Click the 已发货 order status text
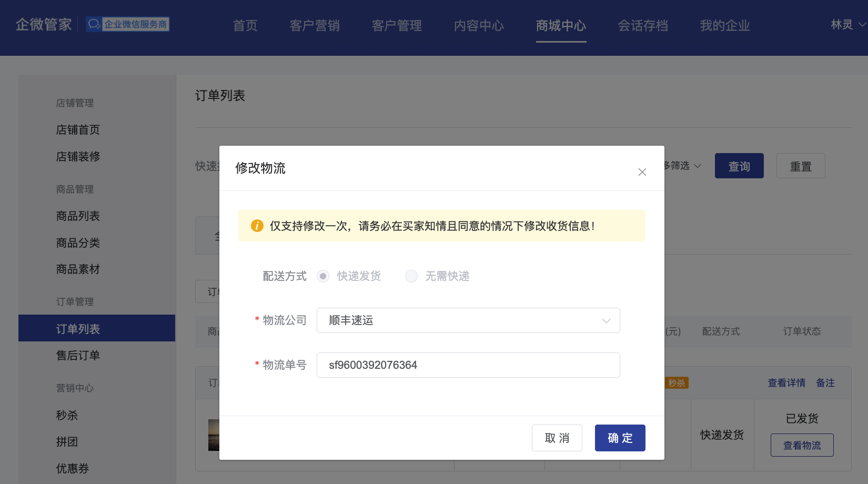Image resolution: width=868 pixels, height=484 pixels. (802, 418)
